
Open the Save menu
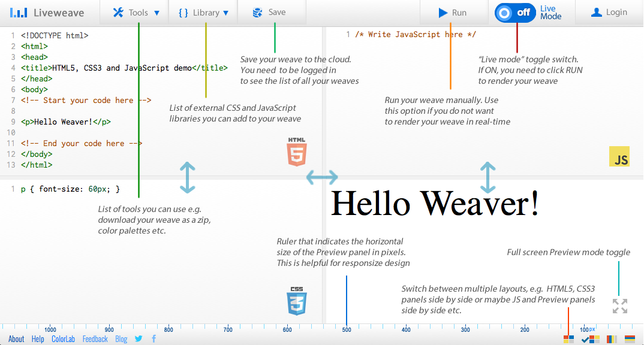pos(271,12)
